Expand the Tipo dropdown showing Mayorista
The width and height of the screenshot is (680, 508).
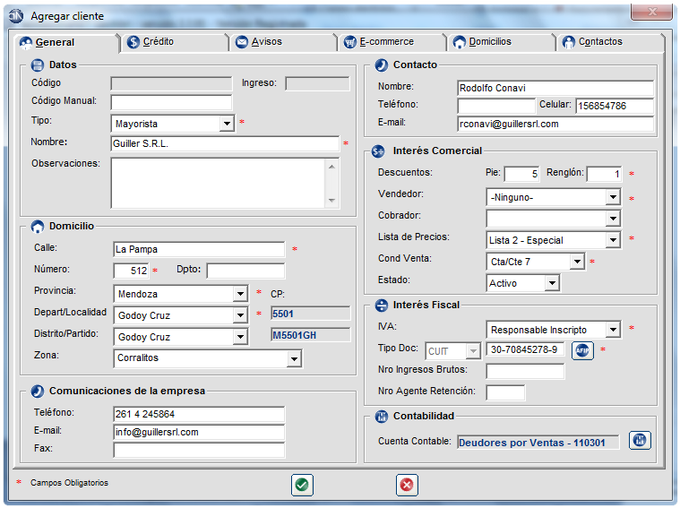[227, 124]
